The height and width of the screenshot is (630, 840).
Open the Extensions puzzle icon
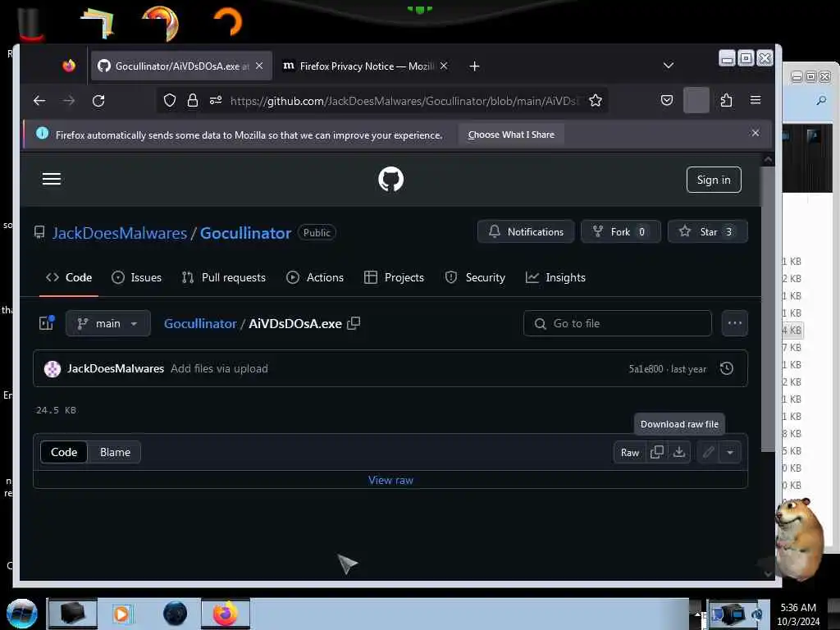(x=726, y=100)
